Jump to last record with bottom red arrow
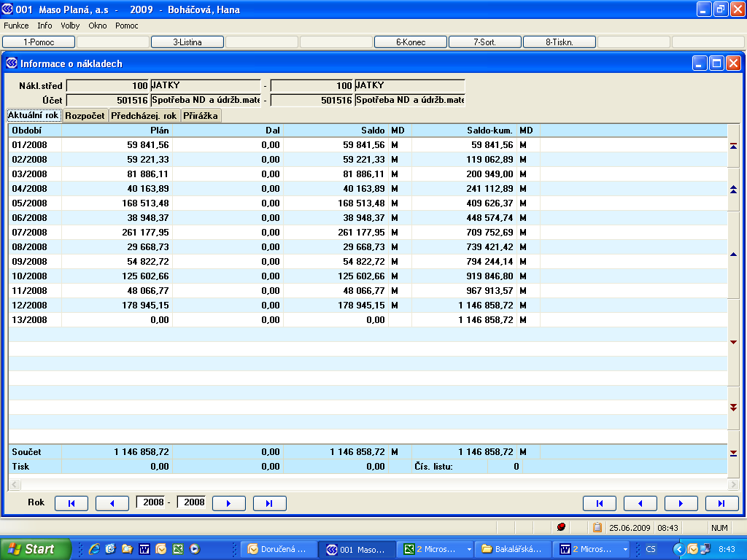This screenshot has height=560, width=747. (733, 453)
